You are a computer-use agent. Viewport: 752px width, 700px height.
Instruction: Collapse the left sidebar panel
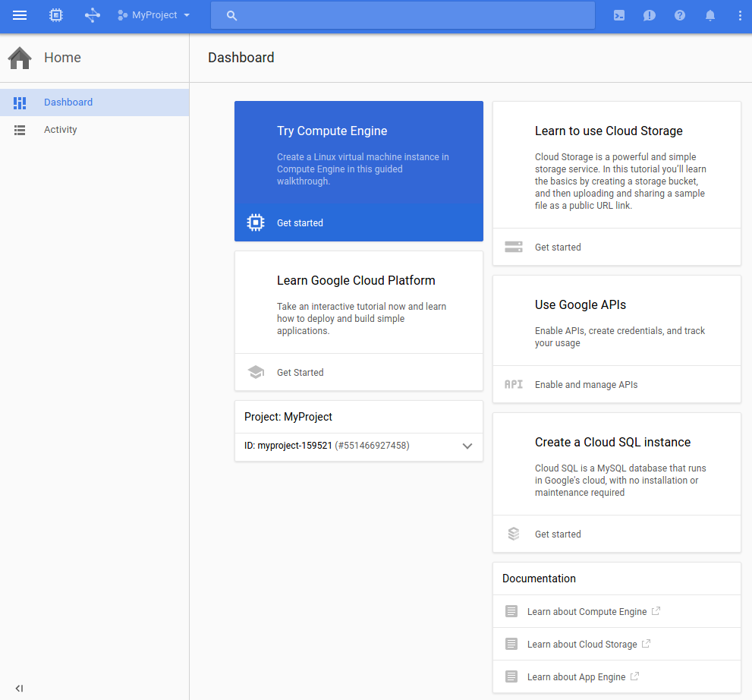20,688
